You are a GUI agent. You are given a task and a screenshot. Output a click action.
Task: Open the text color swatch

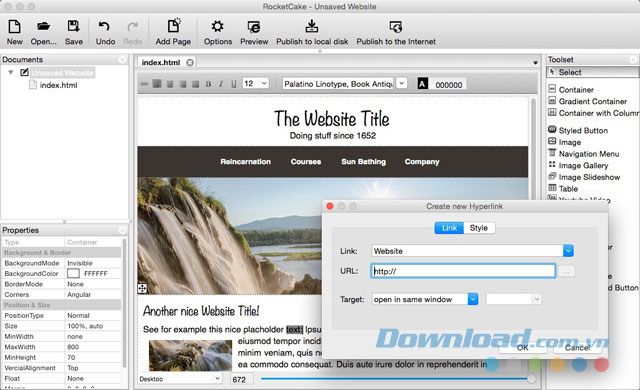point(422,84)
